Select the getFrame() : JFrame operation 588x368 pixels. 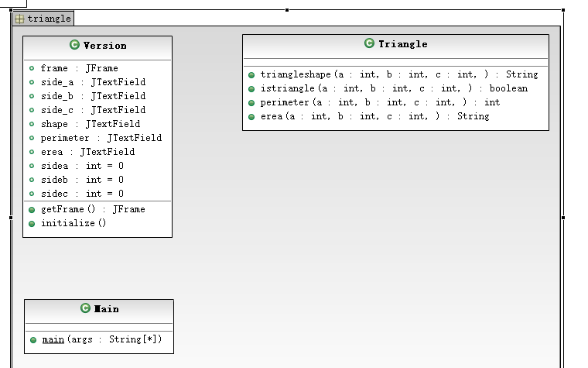pyautogui.click(x=93, y=209)
